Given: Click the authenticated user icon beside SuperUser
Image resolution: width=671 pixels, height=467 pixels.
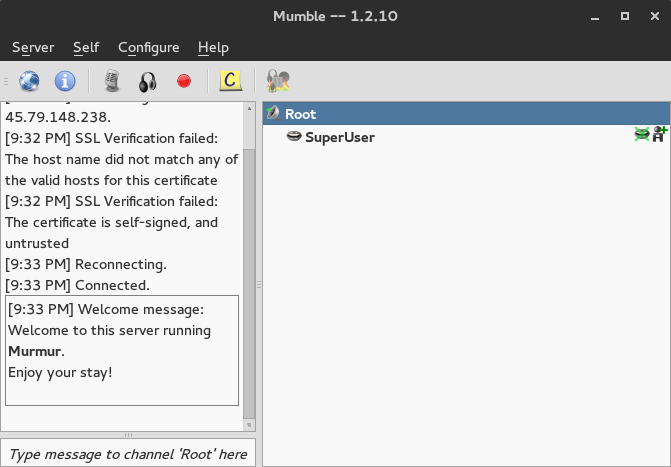Looking at the screenshot, I should coord(659,135).
